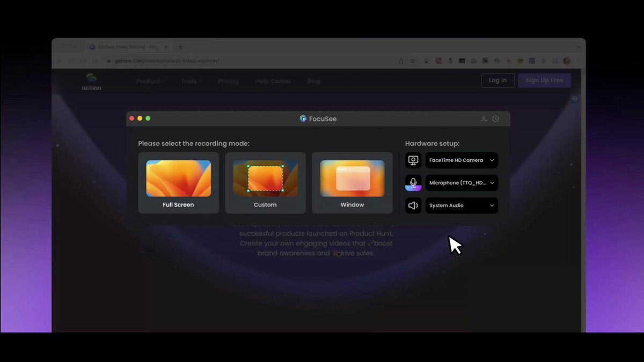Open the Tools menu on Gemoo site

[x=191, y=82]
